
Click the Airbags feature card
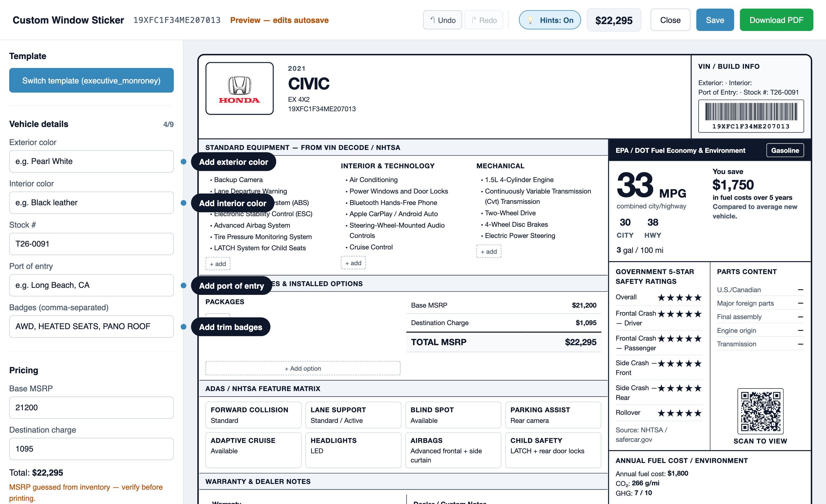click(x=453, y=450)
